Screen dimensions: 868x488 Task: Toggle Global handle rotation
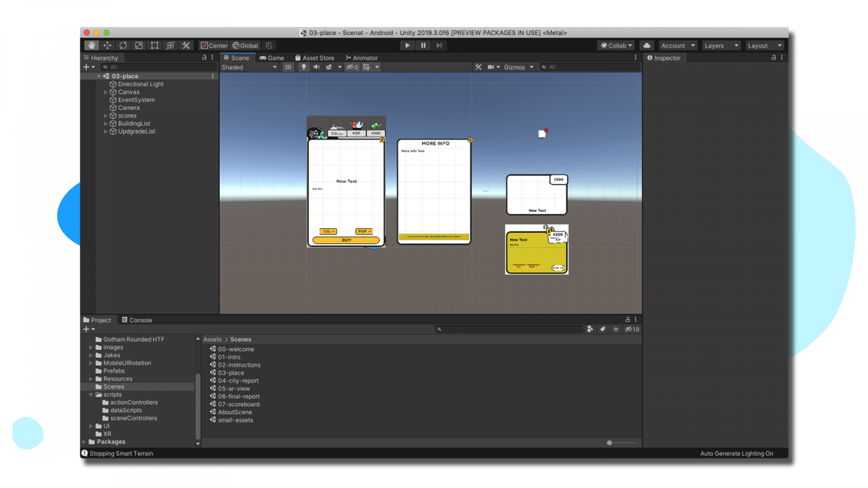[245, 46]
